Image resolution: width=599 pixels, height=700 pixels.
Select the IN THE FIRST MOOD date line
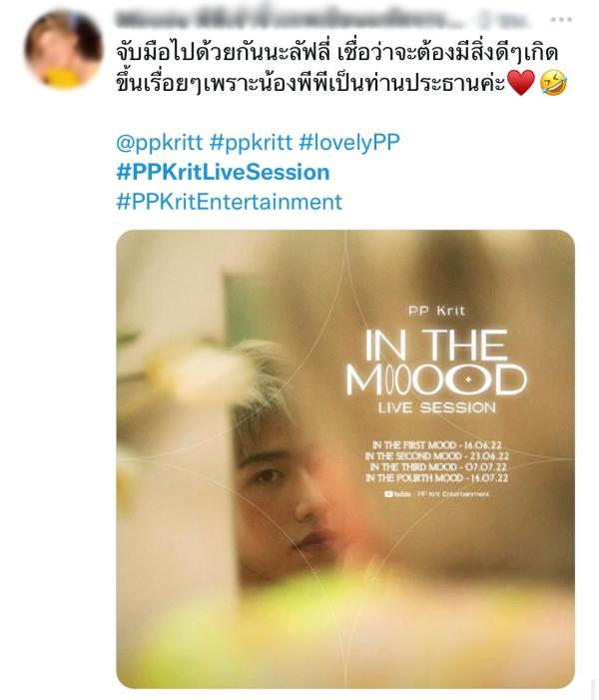coord(437,445)
